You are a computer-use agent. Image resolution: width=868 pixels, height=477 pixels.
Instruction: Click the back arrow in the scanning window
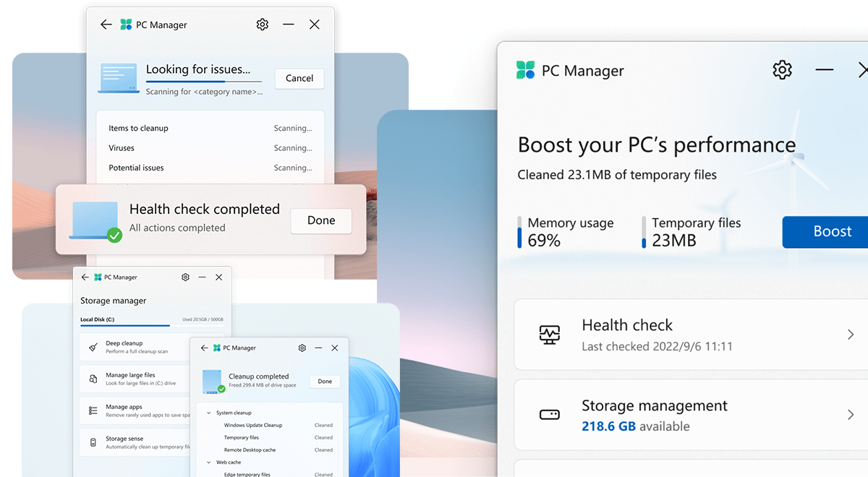[x=106, y=24]
